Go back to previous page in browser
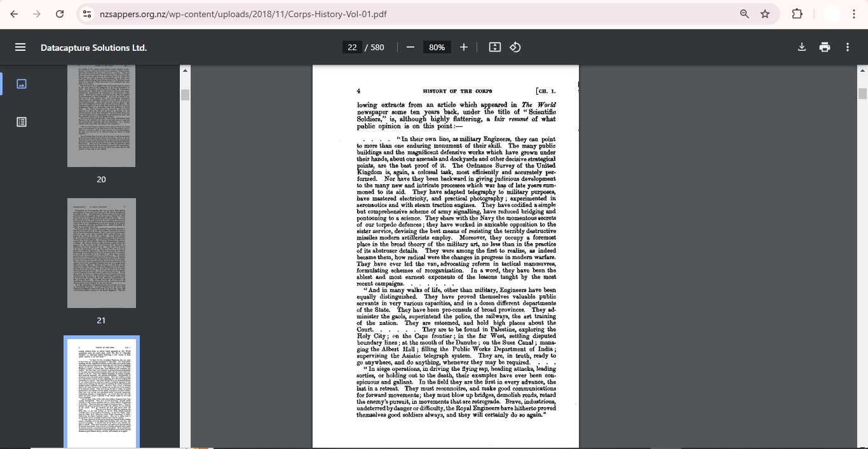Image resolution: width=868 pixels, height=449 pixels. (x=15, y=14)
